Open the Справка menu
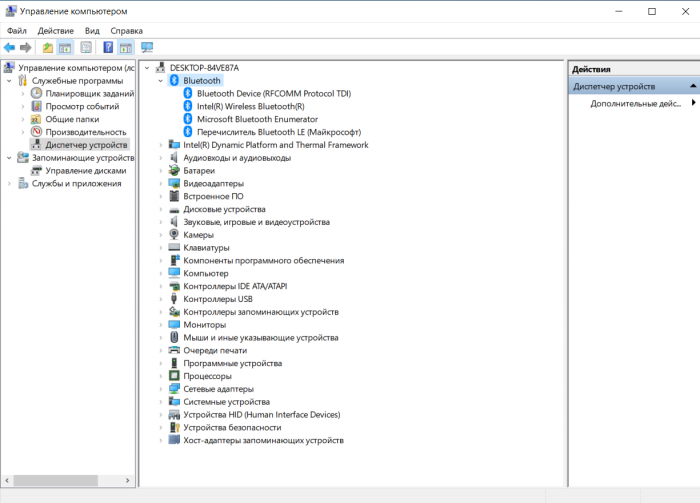This screenshot has height=503, width=700. [127, 30]
